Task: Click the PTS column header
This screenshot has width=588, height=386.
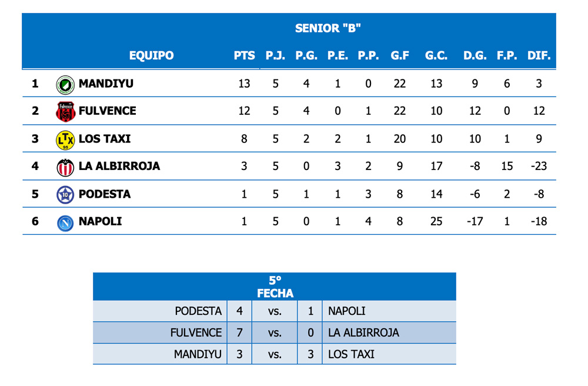Action: click(245, 56)
